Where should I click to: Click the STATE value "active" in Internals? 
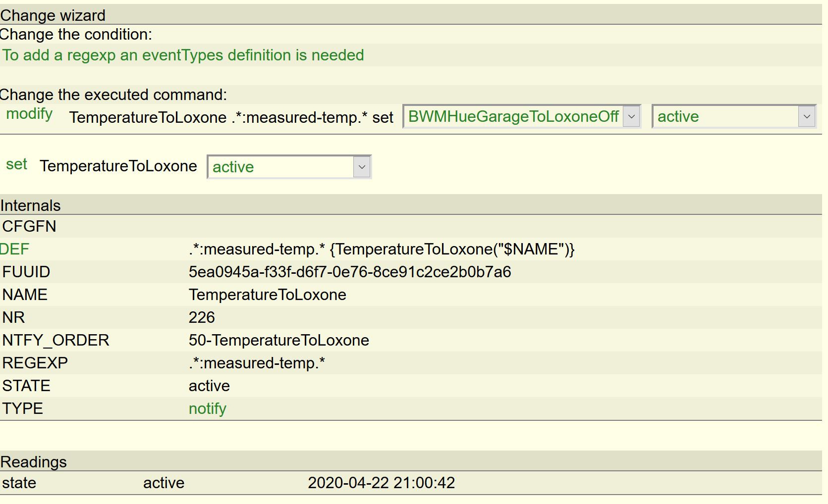tap(209, 386)
